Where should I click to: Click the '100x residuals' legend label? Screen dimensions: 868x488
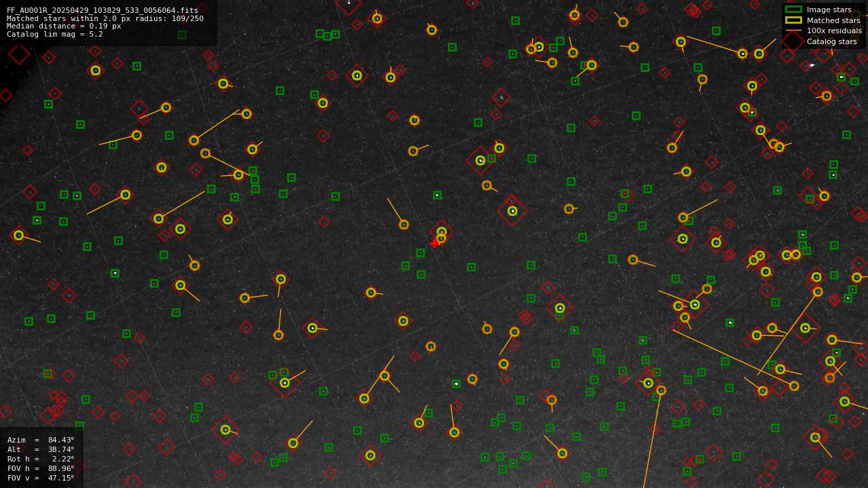[x=834, y=31]
